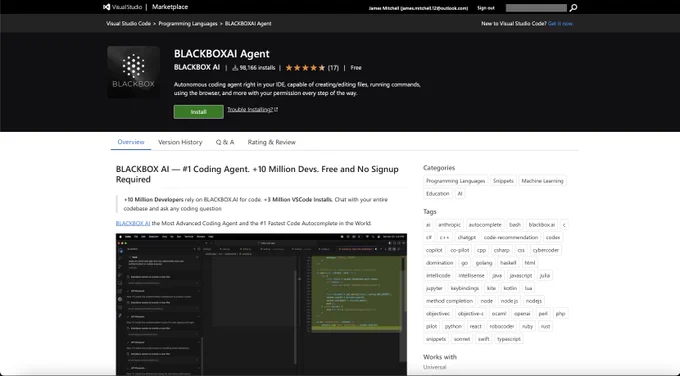Go to Programming Languages breadcrumb
This screenshot has height=376, width=680.
[188, 23]
